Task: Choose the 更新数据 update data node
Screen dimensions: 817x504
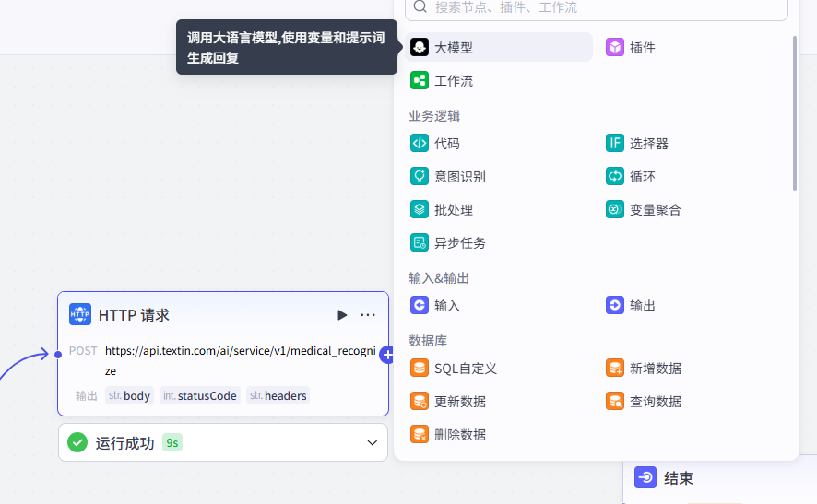Action: pyautogui.click(x=447, y=402)
